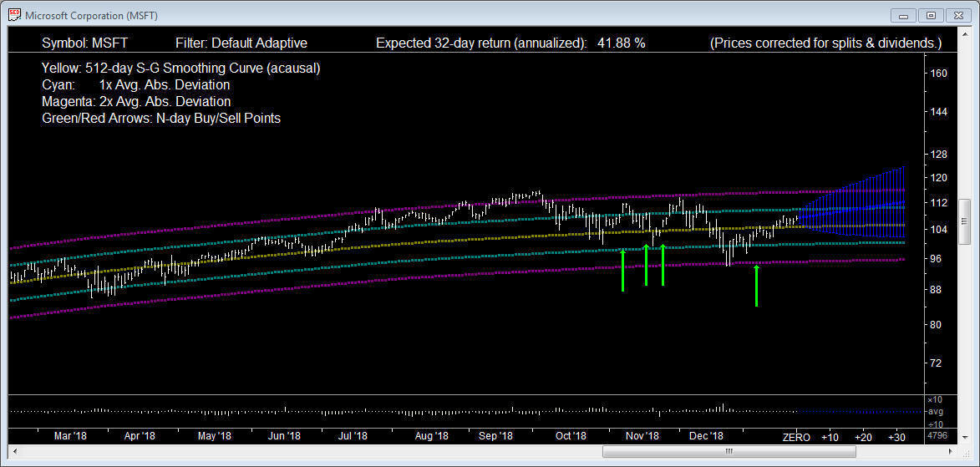Click the 144 price axis label
Viewport: 980px width, 467px height.
click(x=939, y=111)
